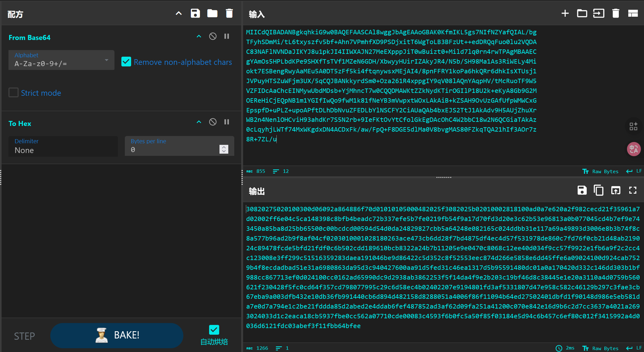Uncheck Remove non-alphabet chars

tap(126, 62)
